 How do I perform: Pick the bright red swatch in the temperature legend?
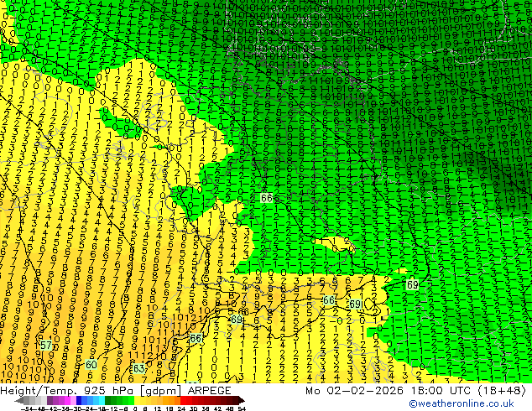click(x=183, y=400)
